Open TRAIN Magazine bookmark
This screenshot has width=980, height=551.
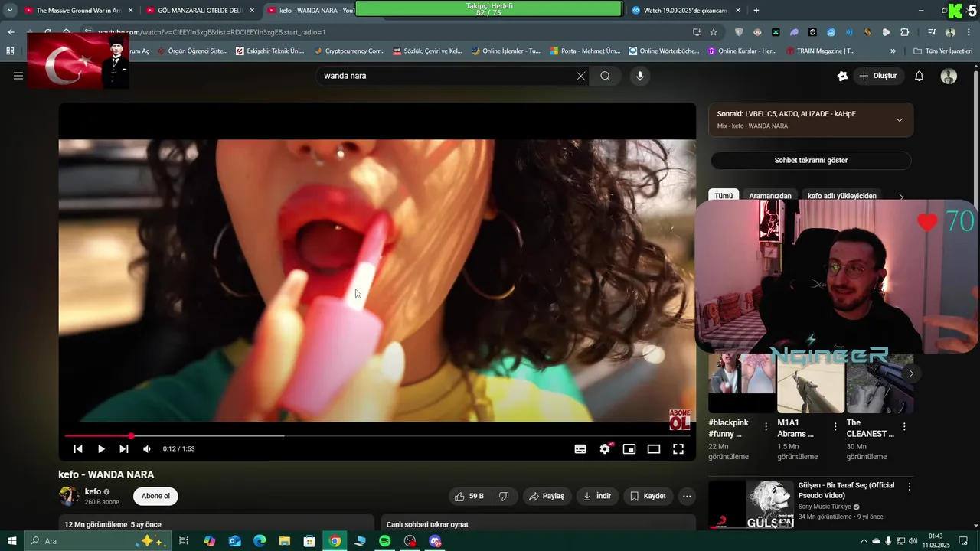(x=820, y=51)
